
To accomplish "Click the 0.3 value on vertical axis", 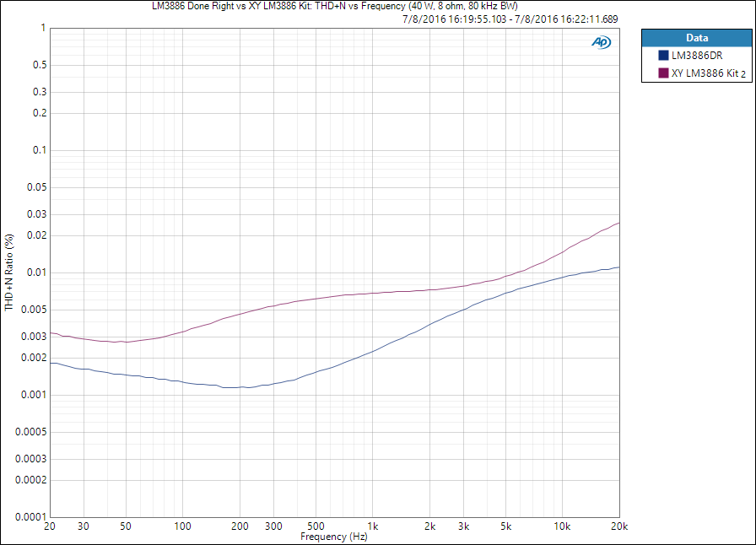I will click(x=40, y=92).
